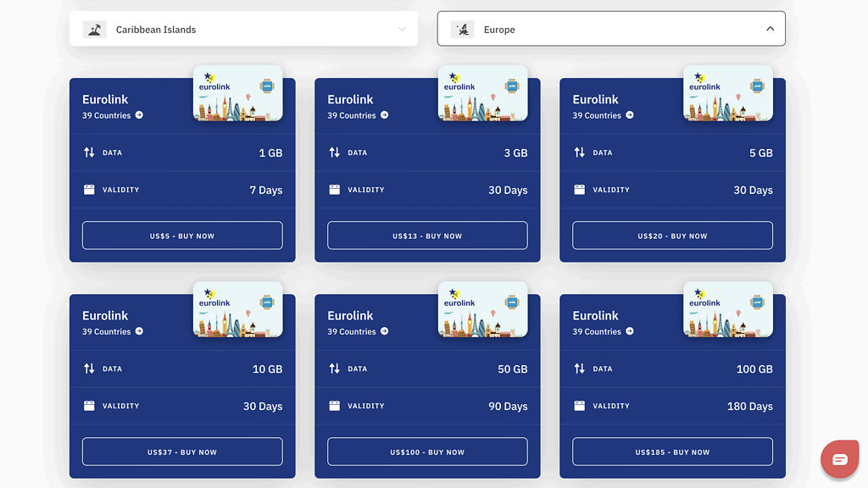Click the data arrows icon on the 100 GB card
Screen dimensions: 868x488
pyautogui.click(x=580, y=369)
